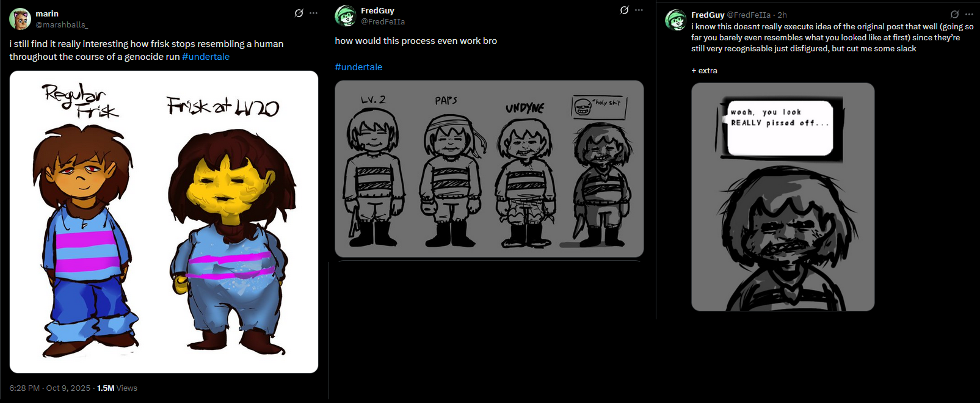Open the 'you look REALLY pissed off' image
Image resolution: width=980 pixels, height=403 pixels.
[x=783, y=197]
